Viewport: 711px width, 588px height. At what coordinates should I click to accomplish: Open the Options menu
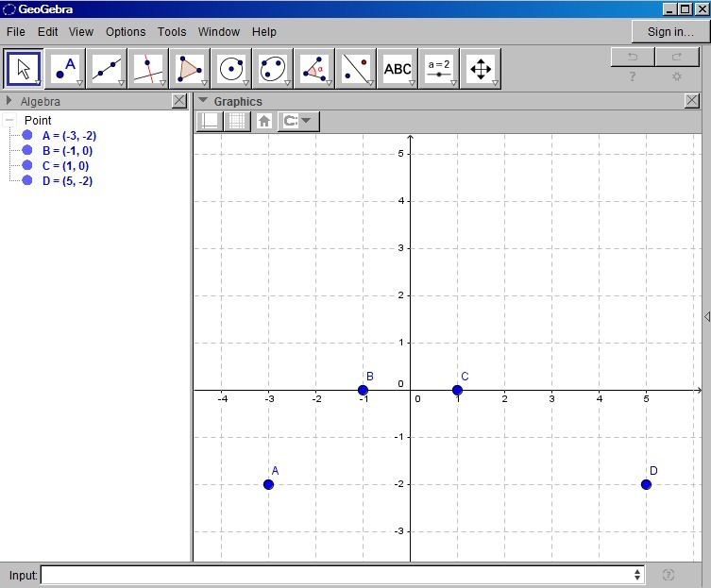(126, 32)
